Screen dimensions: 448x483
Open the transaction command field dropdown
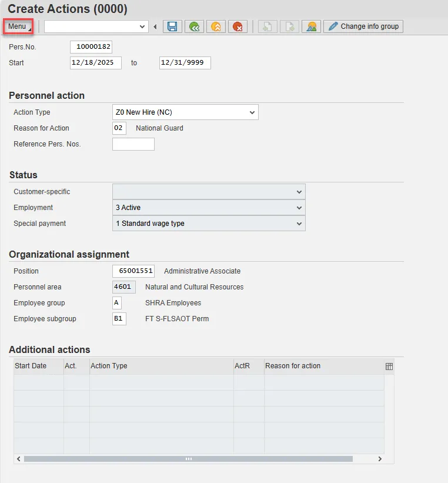(x=142, y=26)
